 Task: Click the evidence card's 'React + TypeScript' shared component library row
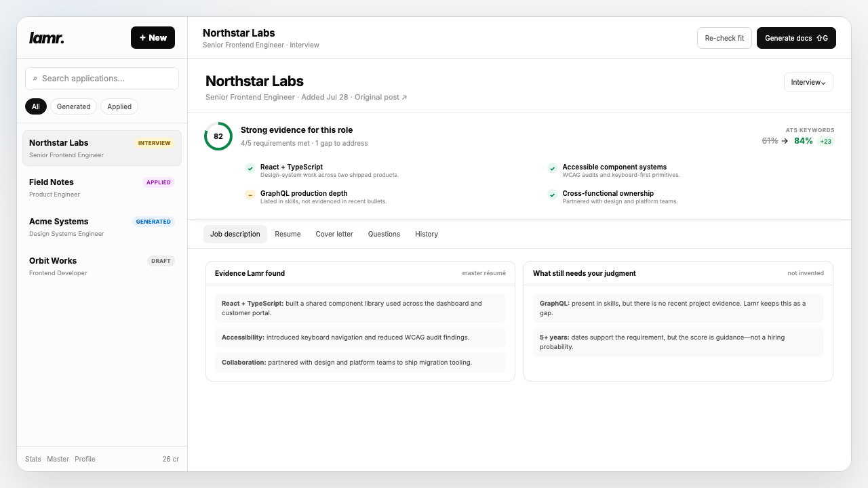coord(360,308)
